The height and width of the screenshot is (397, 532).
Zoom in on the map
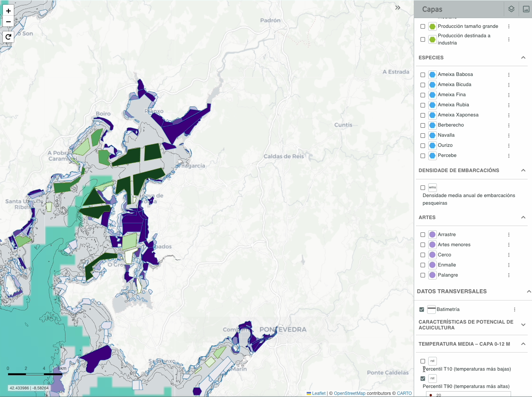(8, 11)
